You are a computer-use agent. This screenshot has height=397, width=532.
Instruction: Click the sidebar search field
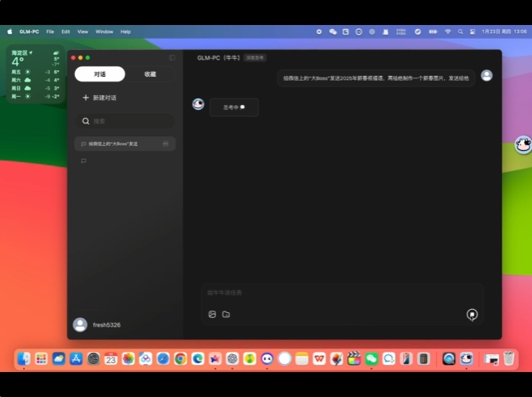[x=125, y=121]
